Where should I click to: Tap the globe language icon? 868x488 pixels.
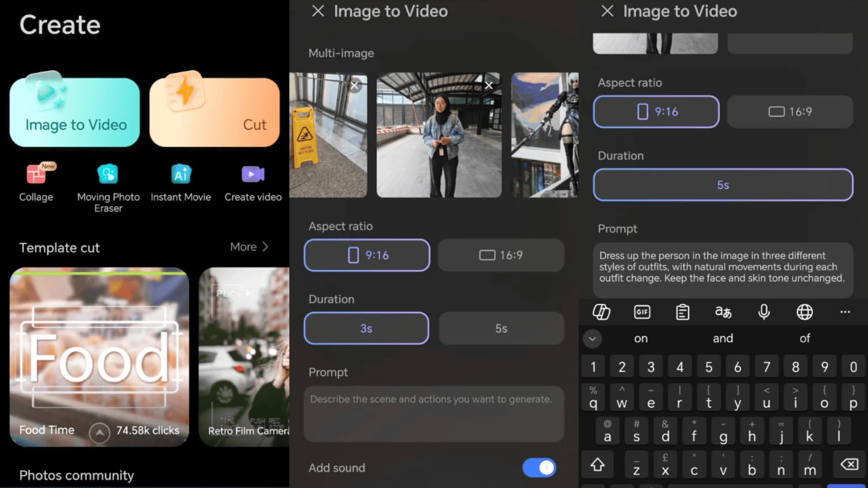pyautogui.click(x=805, y=312)
